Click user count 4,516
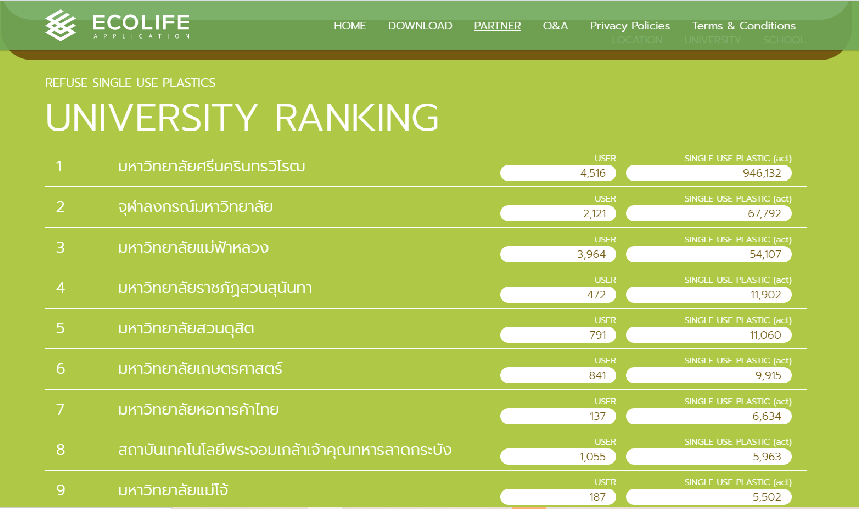 [558, 173]
